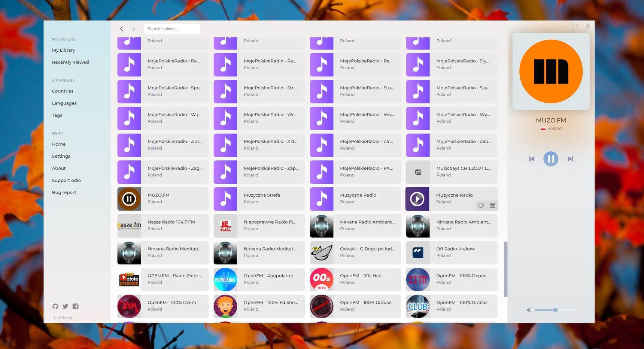
Task: Open Recently Viewed stations
Action: coord(70,62)
